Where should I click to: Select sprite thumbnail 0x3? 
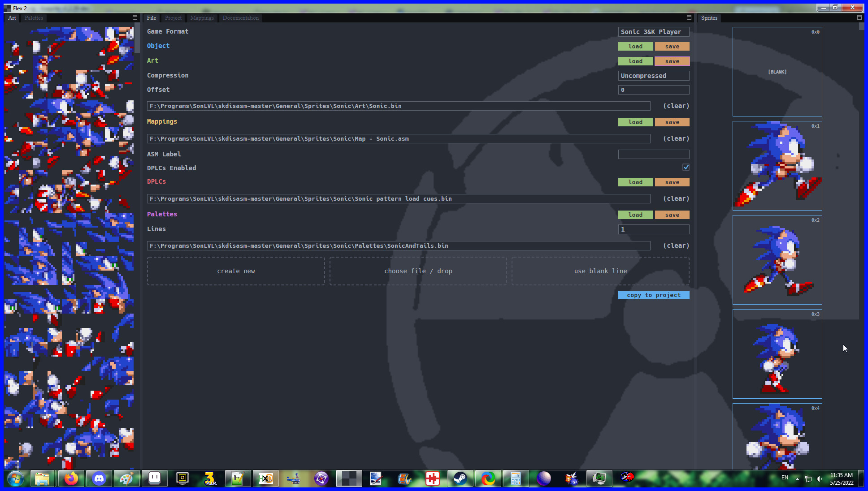click(x=777, y=354)
